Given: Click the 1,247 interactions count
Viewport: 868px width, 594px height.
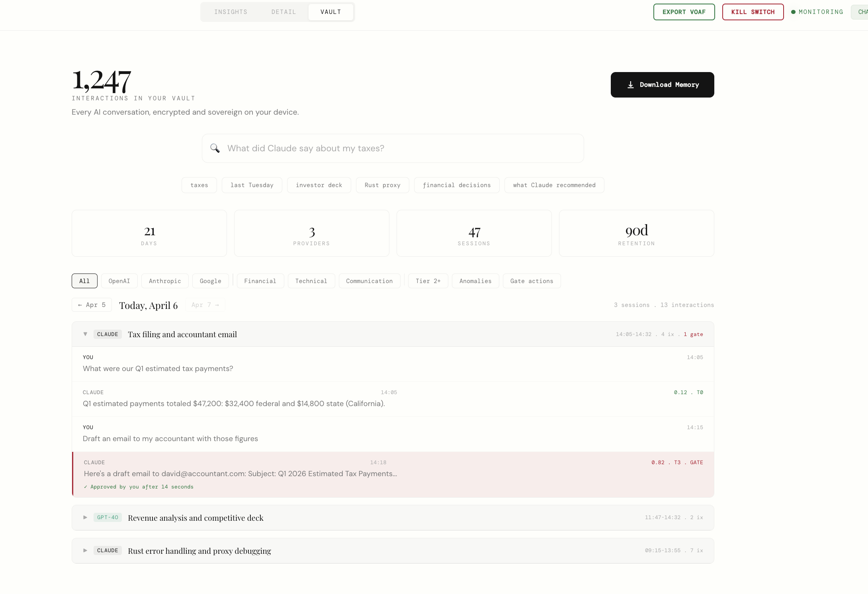Looking at the screenshot, I should (x=102, y=81).
